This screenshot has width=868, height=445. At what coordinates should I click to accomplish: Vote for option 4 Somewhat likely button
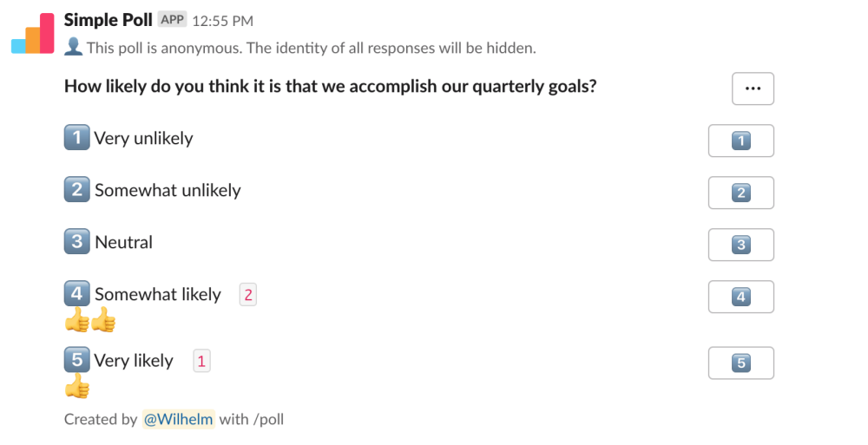[740, 297]
